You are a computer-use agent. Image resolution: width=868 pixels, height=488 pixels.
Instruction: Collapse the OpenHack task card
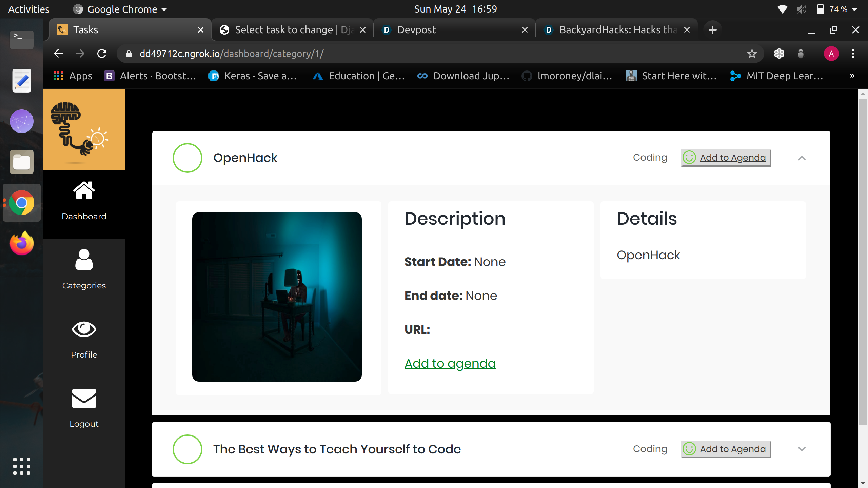(x=802, y=158)
